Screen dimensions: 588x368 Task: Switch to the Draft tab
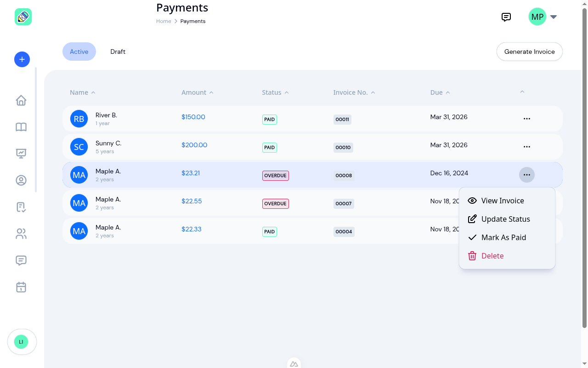coord(118,52)
